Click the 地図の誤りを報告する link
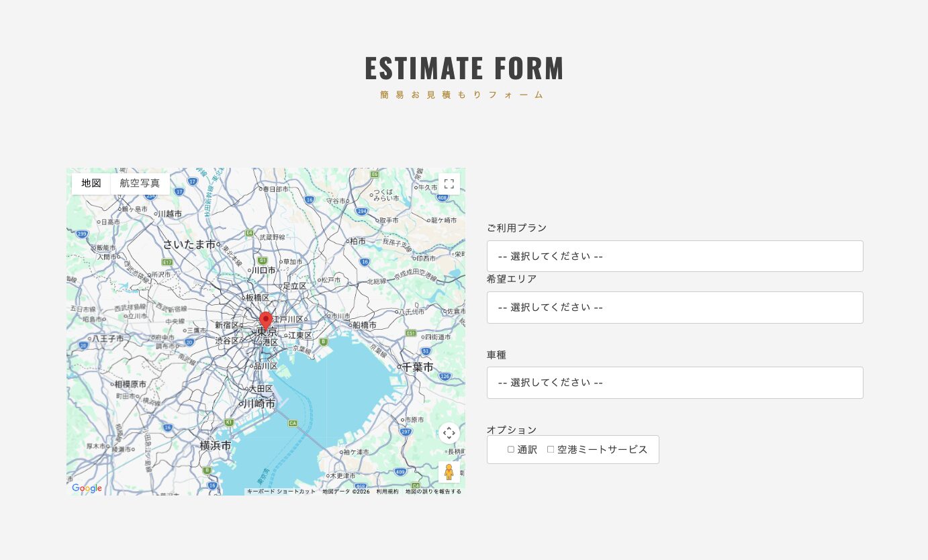 [x=433, y=492]
